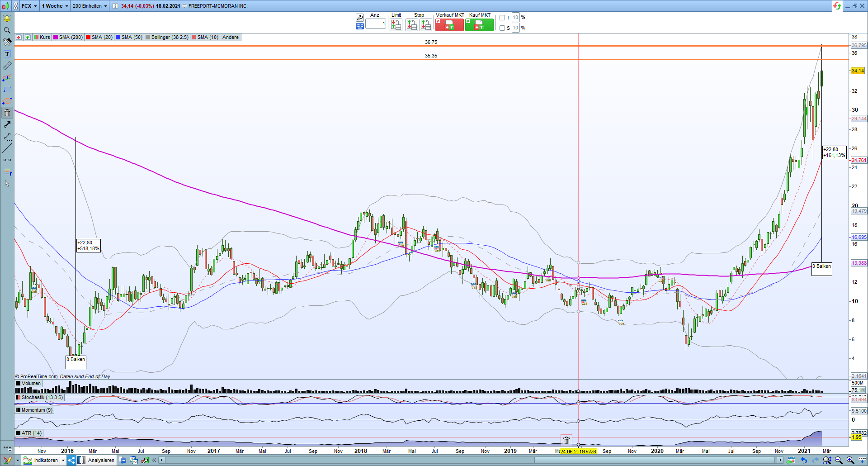Image resolution: width=868 pixels, height=466 pixels.
Task: Enable the T percent checkbox
Action: tap(502, 18)
